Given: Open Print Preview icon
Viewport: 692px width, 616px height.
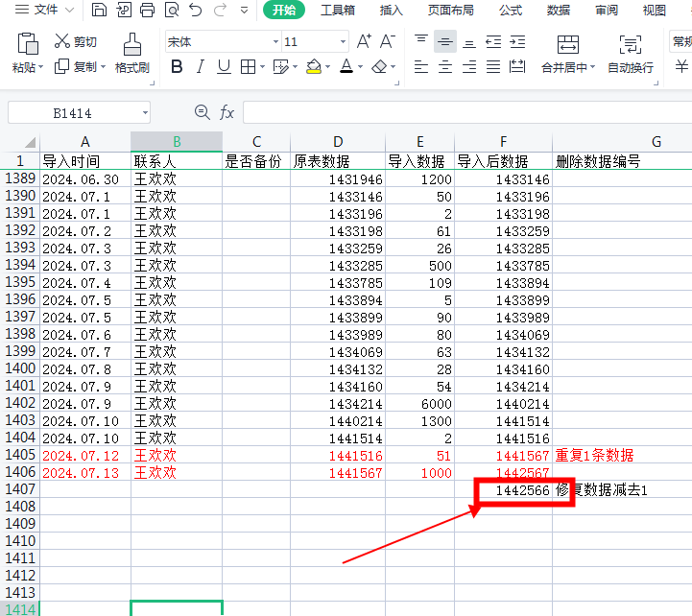Looking at the screenshot, I should tap(171, 10).
